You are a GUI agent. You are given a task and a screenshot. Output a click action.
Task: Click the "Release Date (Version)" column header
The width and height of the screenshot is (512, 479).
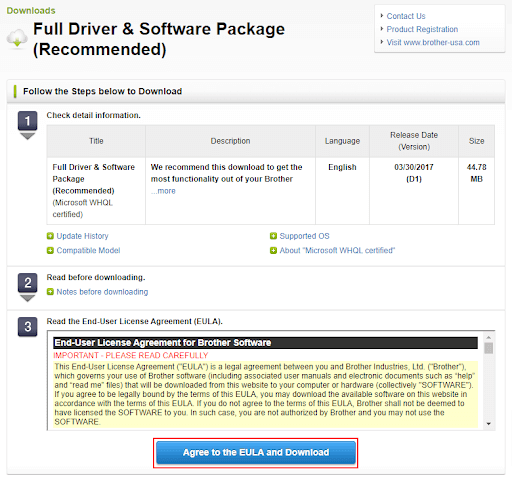(x=414, y=141)
